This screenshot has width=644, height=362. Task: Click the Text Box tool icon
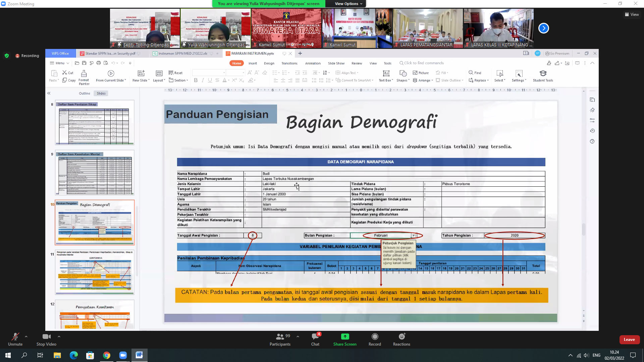click(386, 73)
